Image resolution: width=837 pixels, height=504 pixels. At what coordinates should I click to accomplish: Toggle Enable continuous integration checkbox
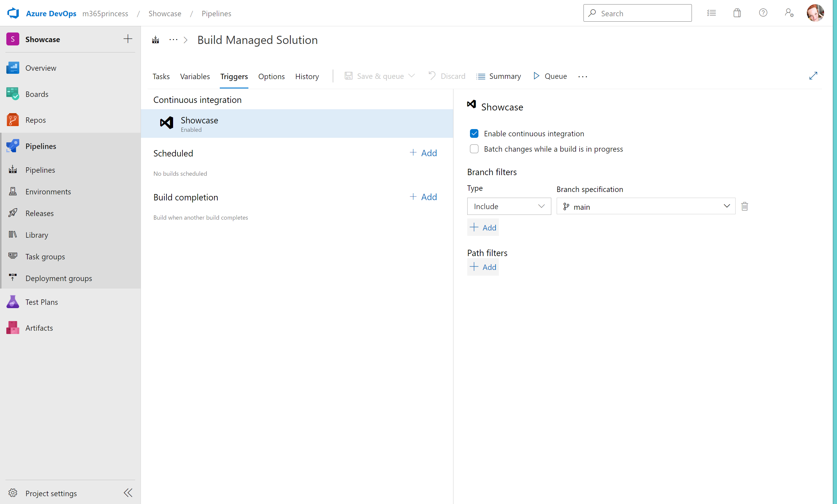pyautogui.click(x=474, y=133)
